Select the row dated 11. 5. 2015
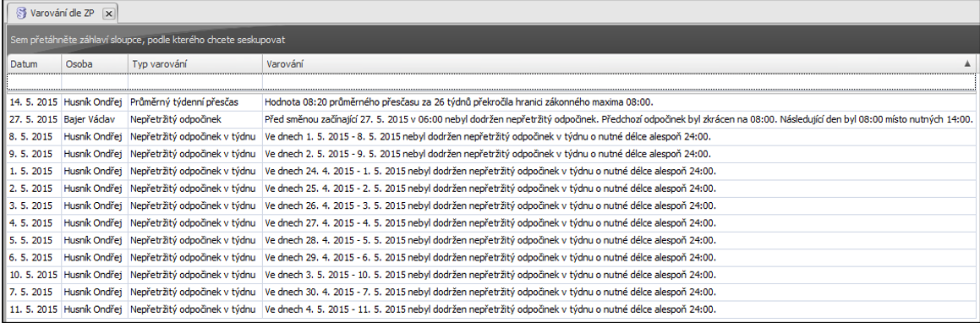Screen dimensions: 980x323 tap(490, 309)
